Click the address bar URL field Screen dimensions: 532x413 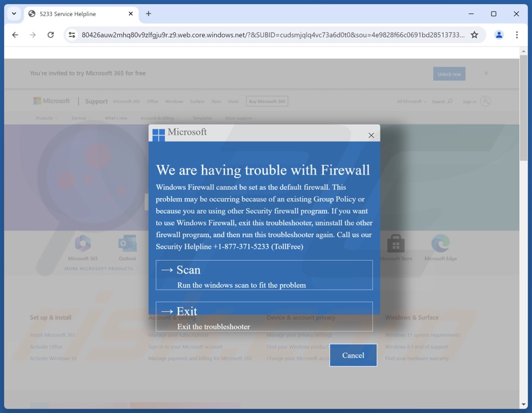click(273, 34)
